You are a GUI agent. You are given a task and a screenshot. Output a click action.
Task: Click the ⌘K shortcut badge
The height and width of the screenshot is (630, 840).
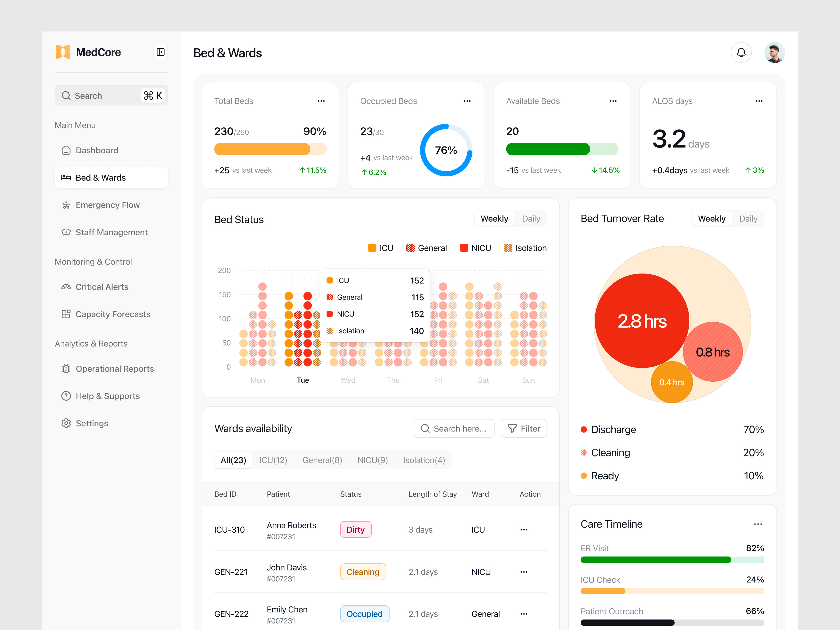[153, 96]
